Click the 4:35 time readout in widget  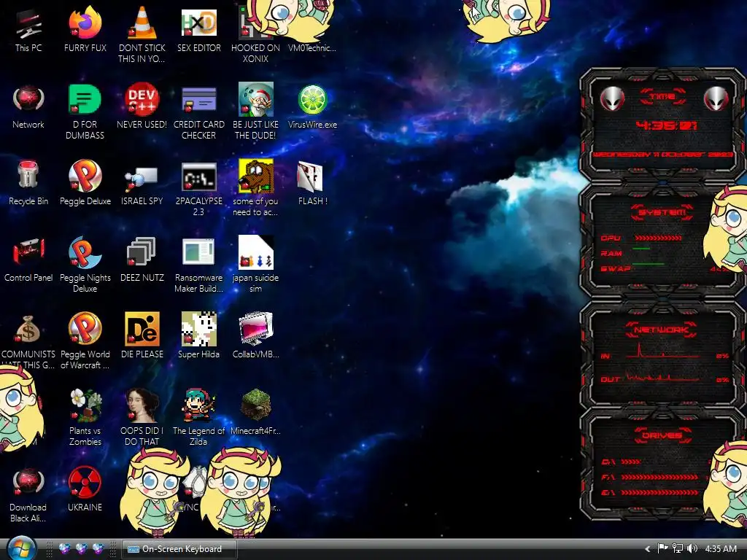pyautogui.click(x=666, y=125)
